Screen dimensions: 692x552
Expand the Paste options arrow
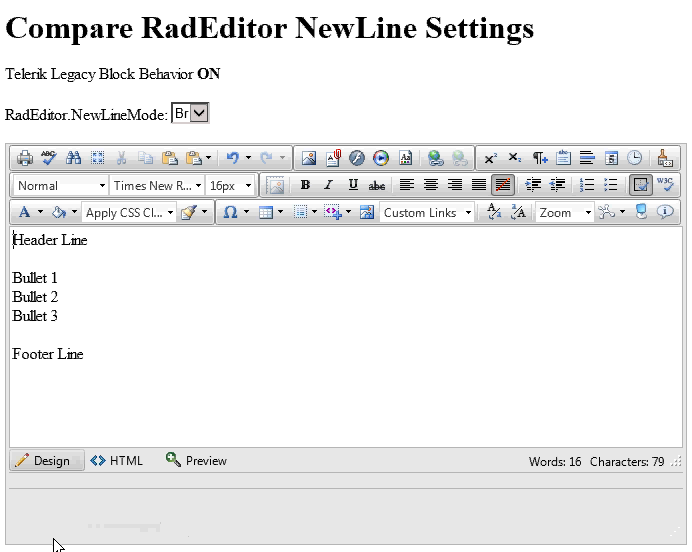coord(208,158)
